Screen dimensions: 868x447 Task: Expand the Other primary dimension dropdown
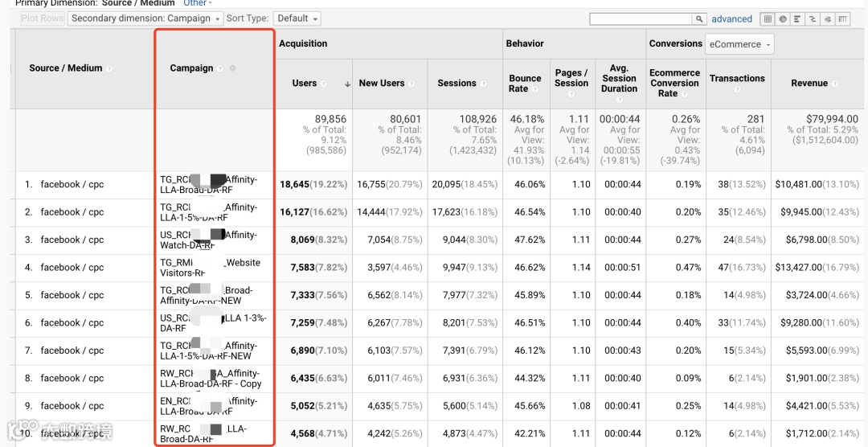point(198,2)
